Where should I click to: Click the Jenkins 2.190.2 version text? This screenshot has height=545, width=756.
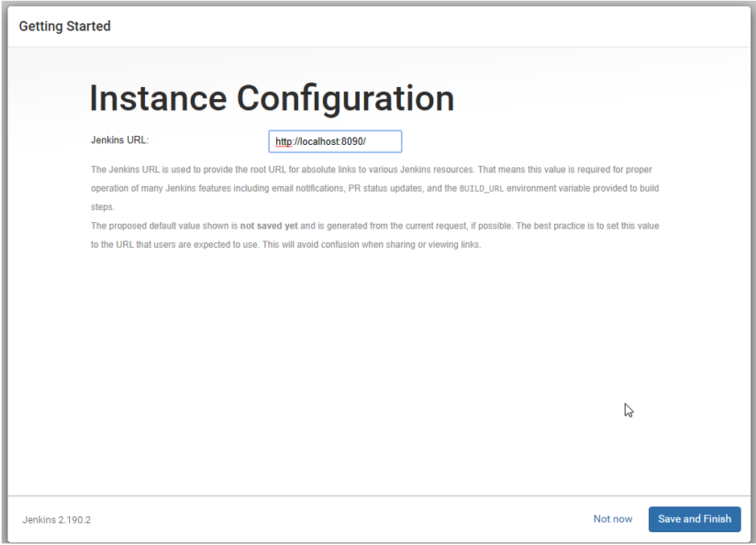56,520
